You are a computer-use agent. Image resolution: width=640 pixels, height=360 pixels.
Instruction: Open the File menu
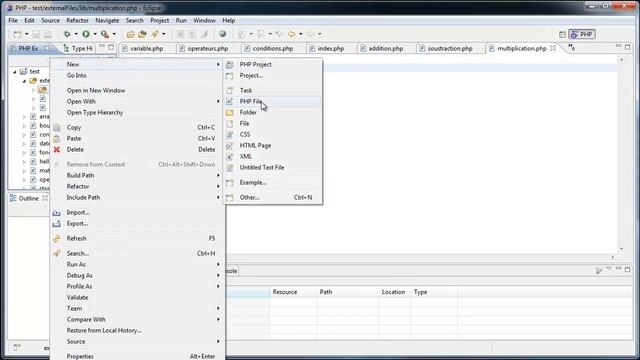coord(13,20)
